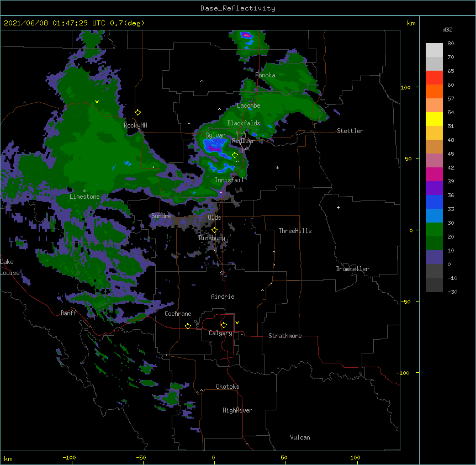The height and width of the screenshot is (465, 476).
Task: Select the Sylvan label
Action: click(215, 135)
